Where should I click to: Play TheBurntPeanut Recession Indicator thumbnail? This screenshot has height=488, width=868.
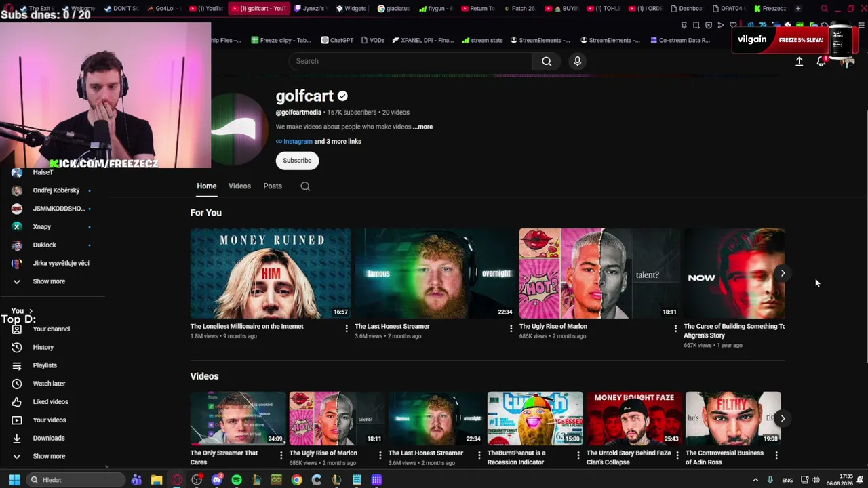click(535, 418)
